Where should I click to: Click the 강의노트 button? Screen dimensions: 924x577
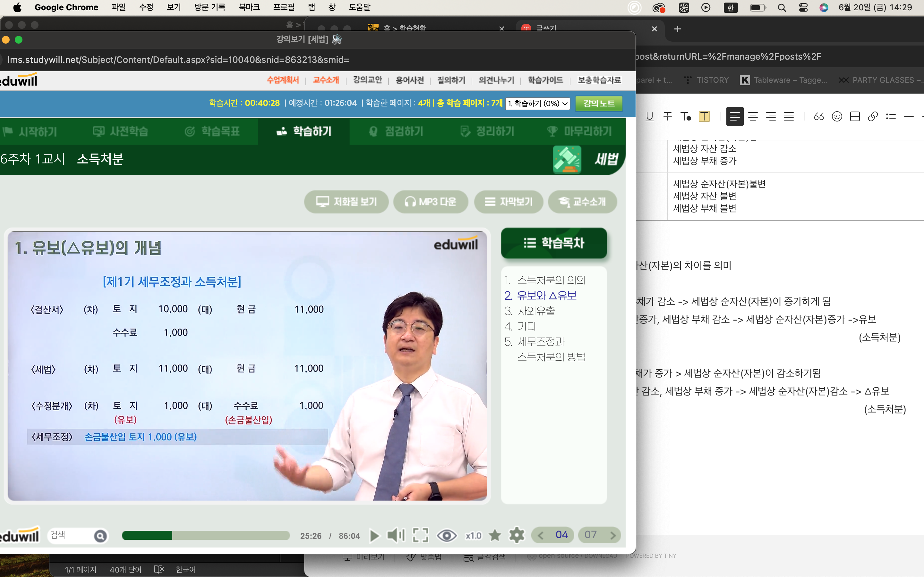click(599, 104)
